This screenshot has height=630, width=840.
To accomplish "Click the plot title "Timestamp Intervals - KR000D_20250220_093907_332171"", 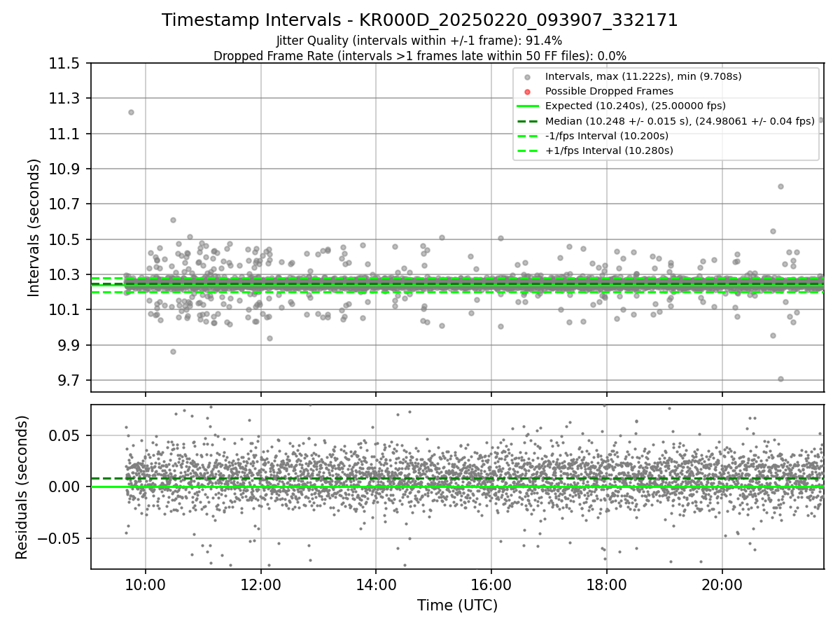I will click(420, 20).
